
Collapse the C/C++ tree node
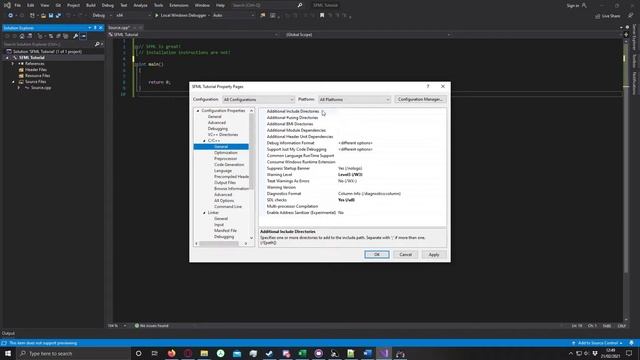coord(204,141)
